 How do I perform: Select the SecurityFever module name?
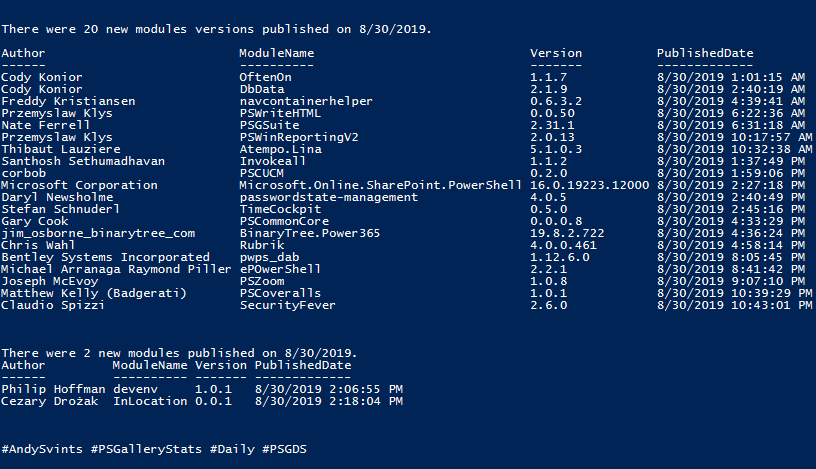point(287,305)
